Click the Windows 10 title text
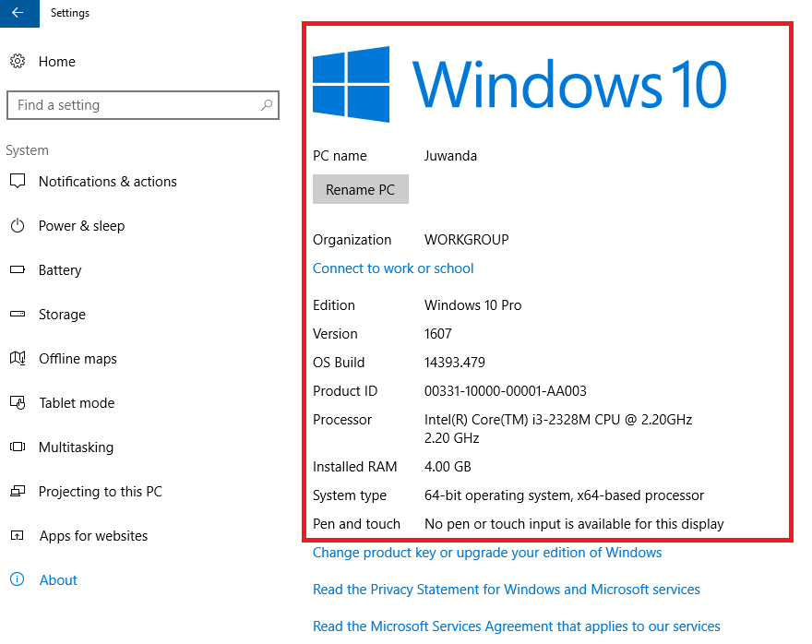This screenshot has height=644, width=812. tap(569, 84)
